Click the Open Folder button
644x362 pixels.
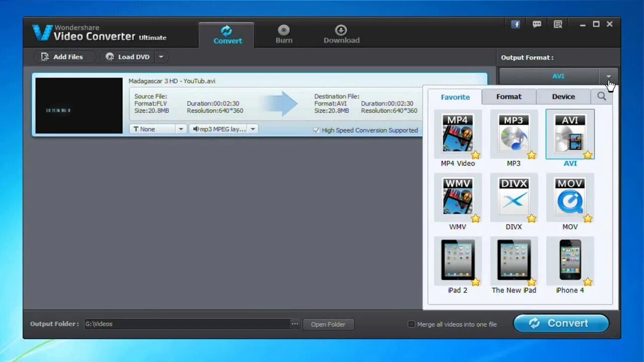tap(328, 324)
